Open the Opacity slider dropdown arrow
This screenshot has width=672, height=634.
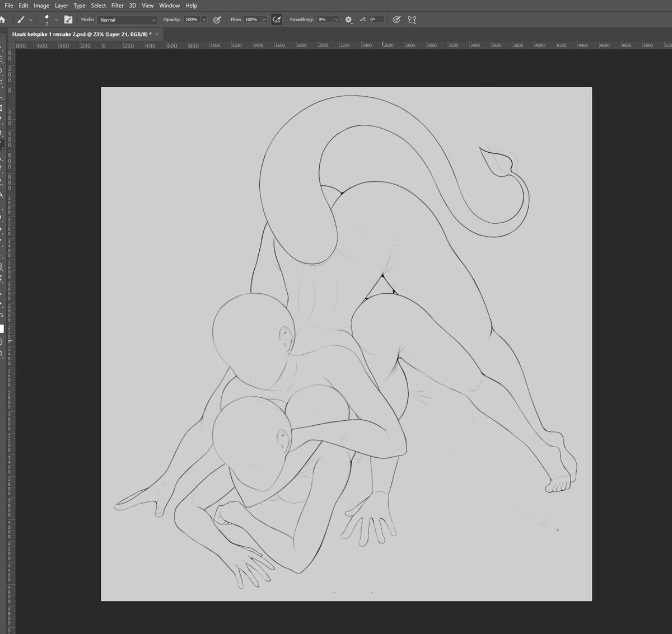coord(204,20)
